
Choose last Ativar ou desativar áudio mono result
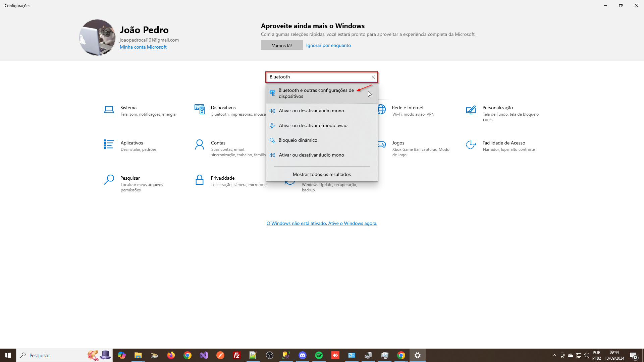(322, 155)
